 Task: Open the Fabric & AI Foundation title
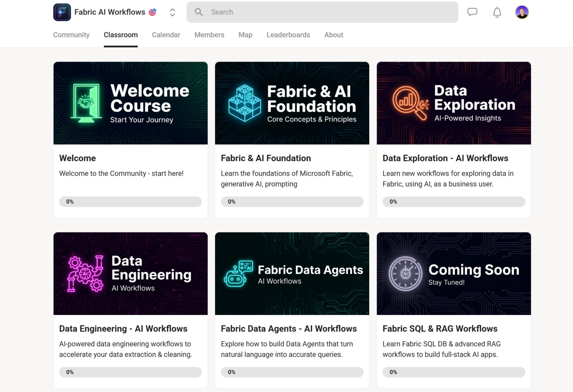point(266,158)
